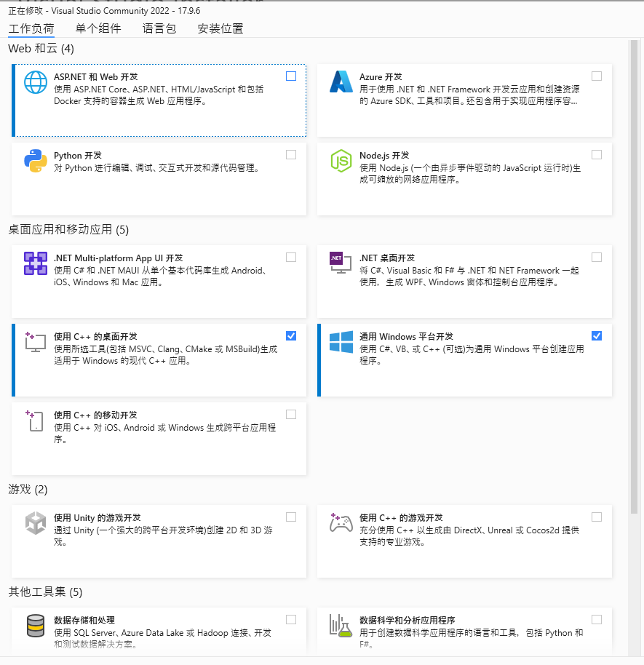The image size is (644, 665).
Task: Select the 安装位置 tab
Action: tap(220, 28)
